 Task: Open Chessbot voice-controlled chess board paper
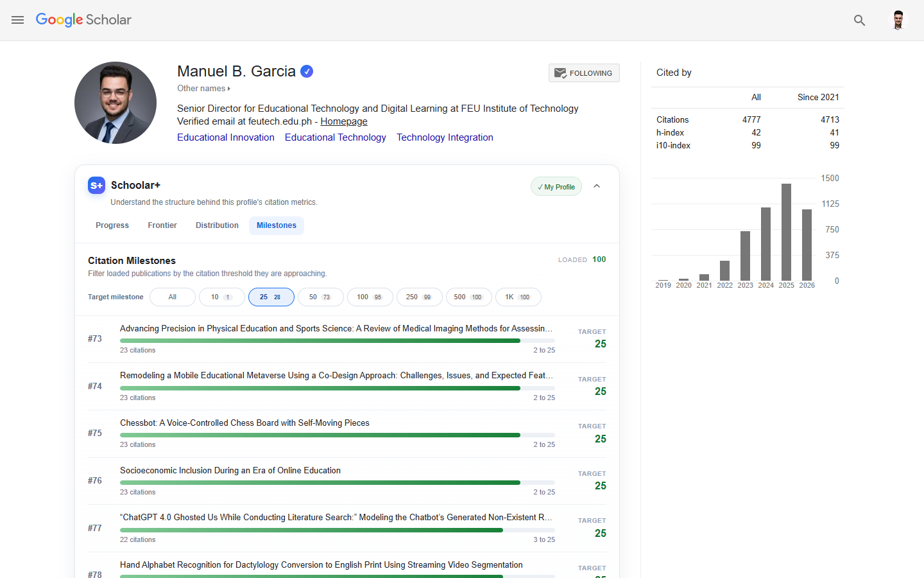(244, 423)
